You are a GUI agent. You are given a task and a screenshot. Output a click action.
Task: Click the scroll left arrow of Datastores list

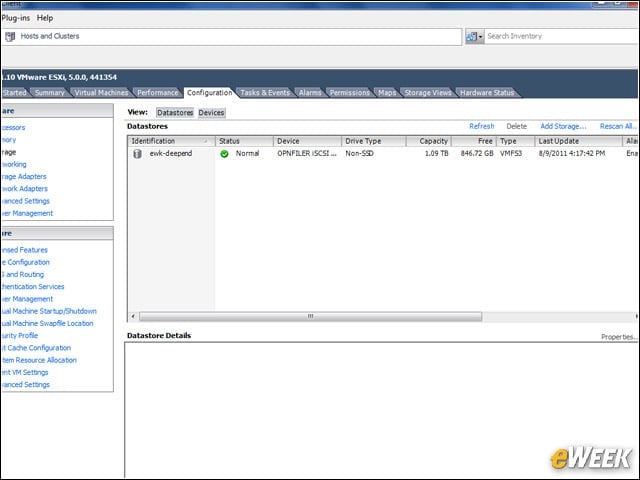click(x=133, y=316)
